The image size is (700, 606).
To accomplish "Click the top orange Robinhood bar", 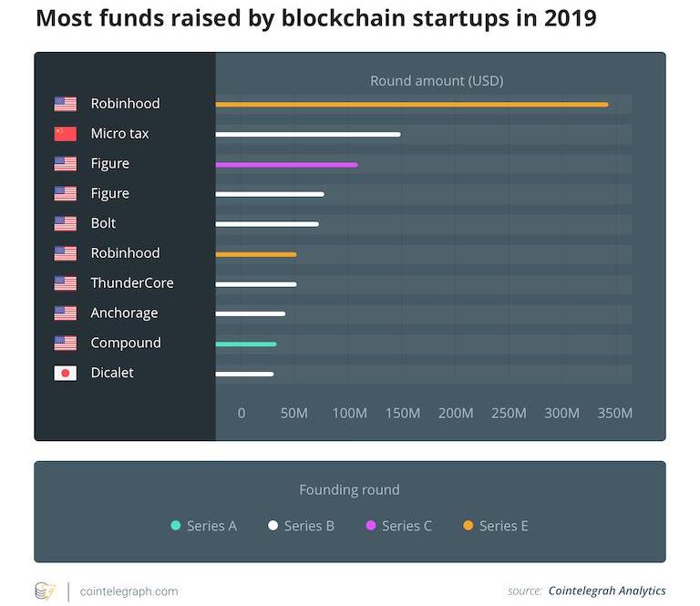I will [411, 105].
